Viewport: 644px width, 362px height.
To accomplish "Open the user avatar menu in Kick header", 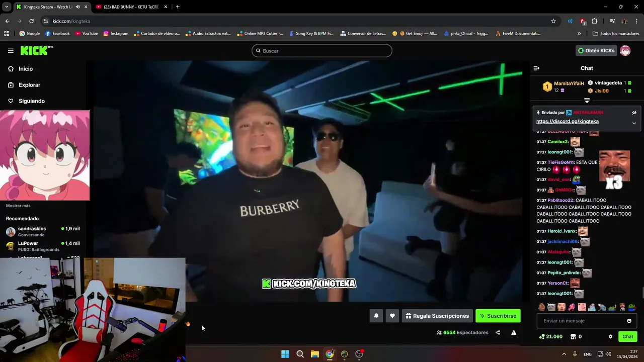I will tap(625, 51).
